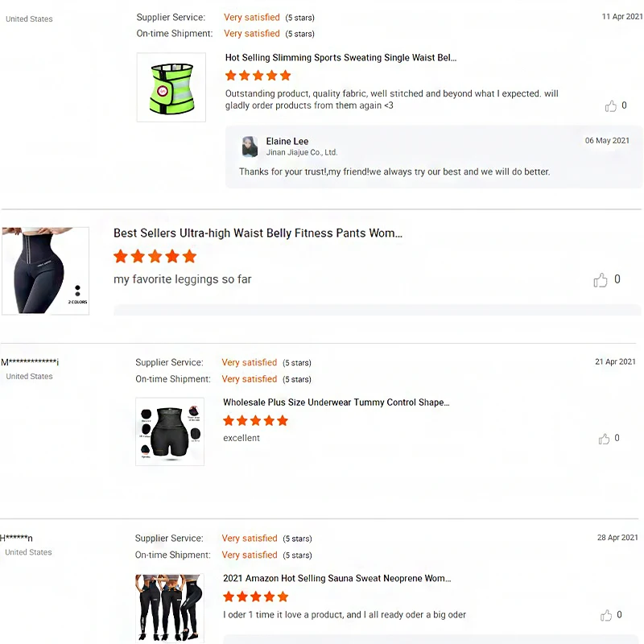Click reviewer name M************i

(30, 362)
